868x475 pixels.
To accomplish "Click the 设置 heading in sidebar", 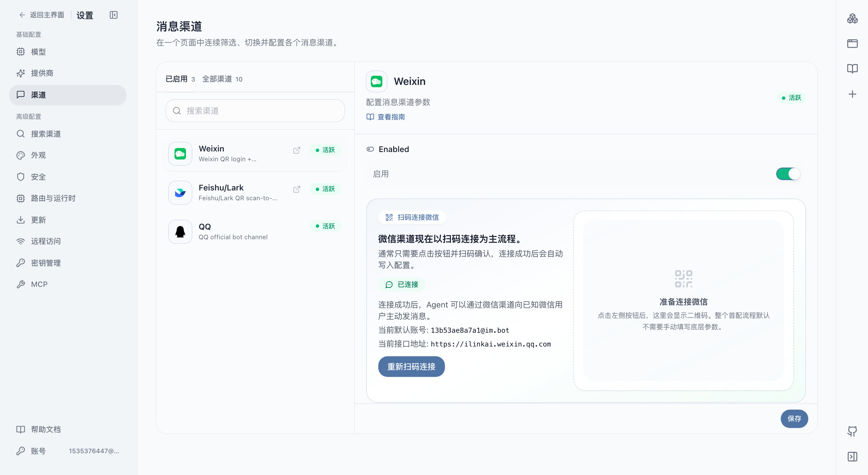I will pyautogui.click(x=85, y=15).
